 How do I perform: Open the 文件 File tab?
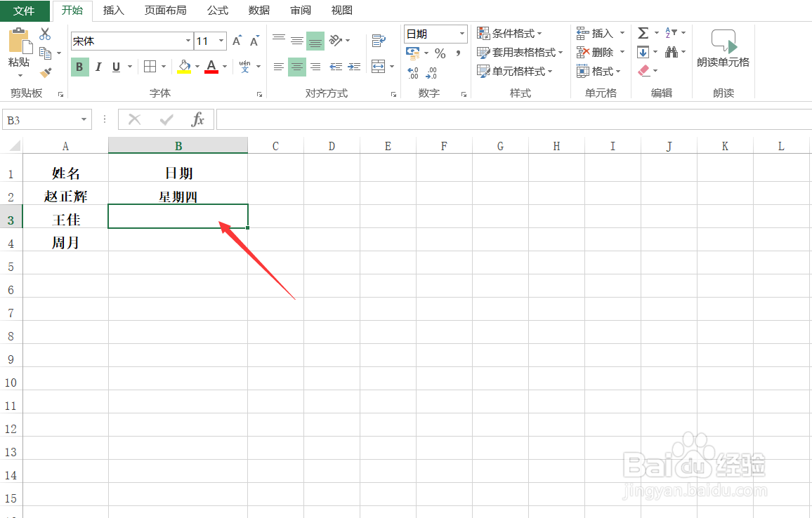click(24, 11)
